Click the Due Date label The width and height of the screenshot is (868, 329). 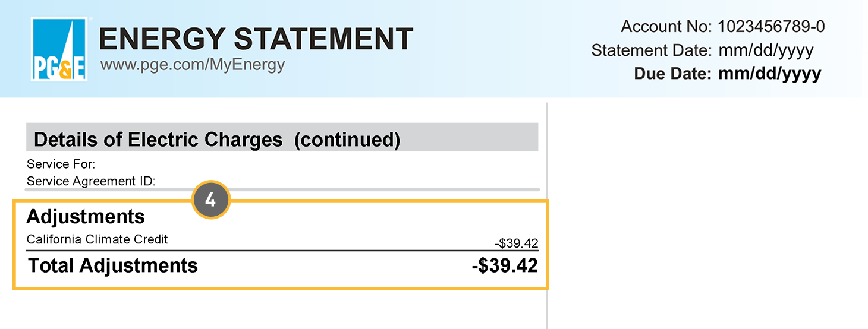(673, 74)
